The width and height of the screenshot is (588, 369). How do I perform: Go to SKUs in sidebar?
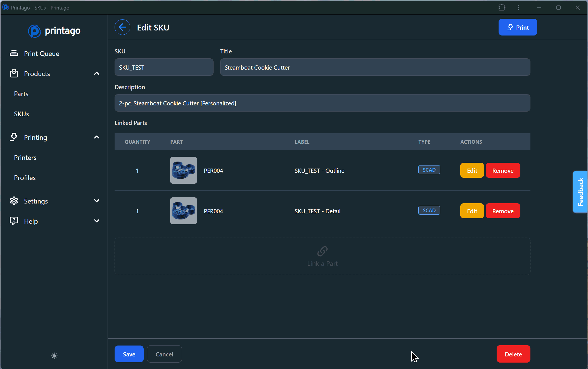point(22,114)
